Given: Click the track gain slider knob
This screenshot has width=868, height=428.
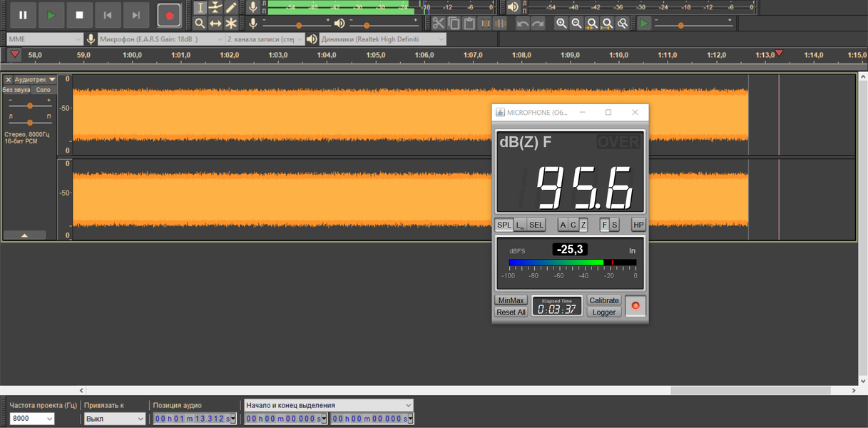Looking at the screenshot, I should (30, 106).
